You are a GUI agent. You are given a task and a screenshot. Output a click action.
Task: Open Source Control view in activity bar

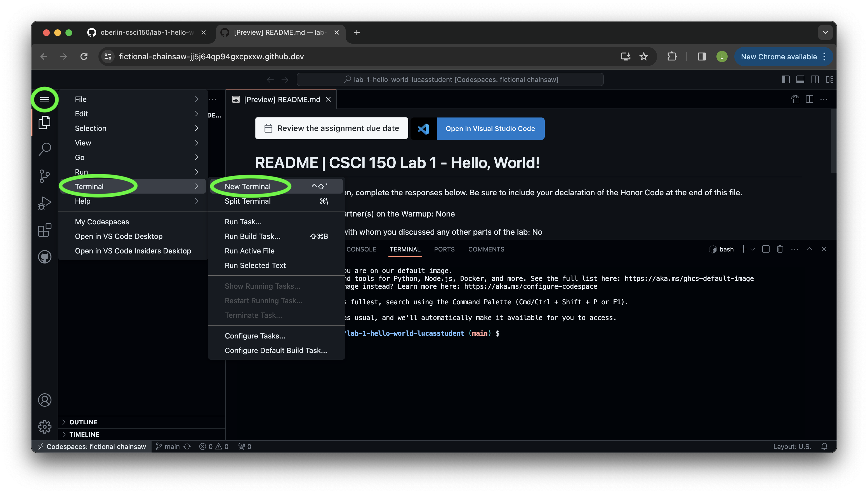(x=44, y=176)
